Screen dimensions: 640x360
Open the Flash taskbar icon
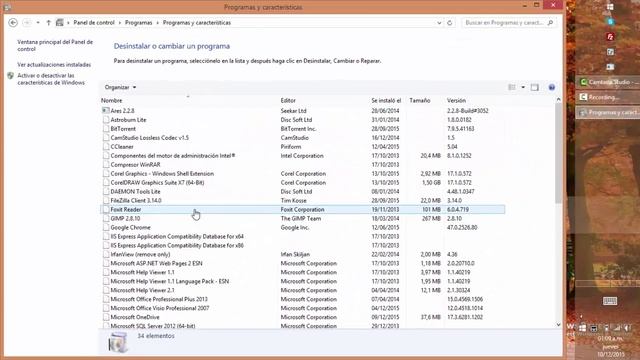coord(610,37)
